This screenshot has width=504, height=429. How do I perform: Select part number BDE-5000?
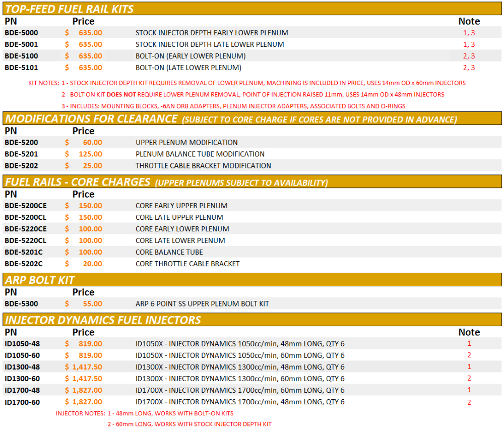tap(21, 33)
